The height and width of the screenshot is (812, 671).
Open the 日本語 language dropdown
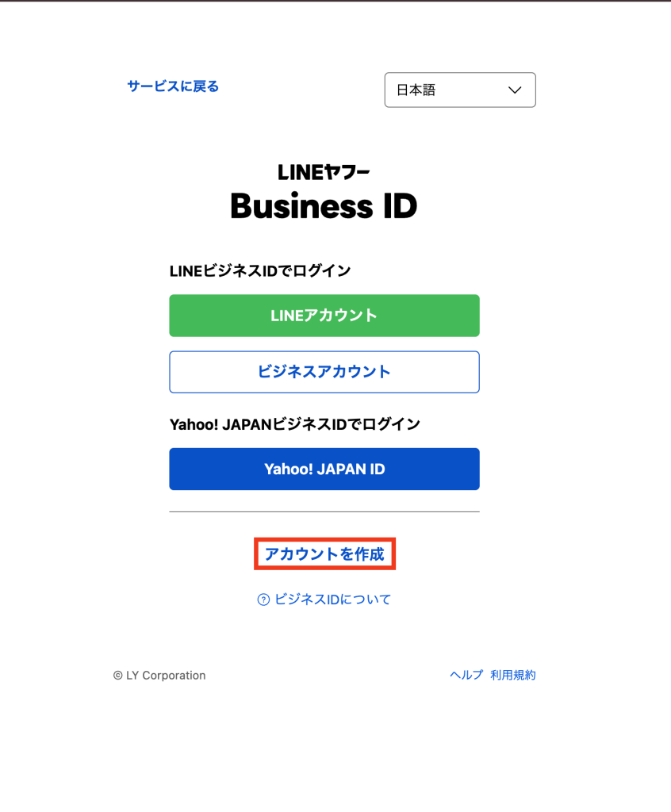[460, 90]
